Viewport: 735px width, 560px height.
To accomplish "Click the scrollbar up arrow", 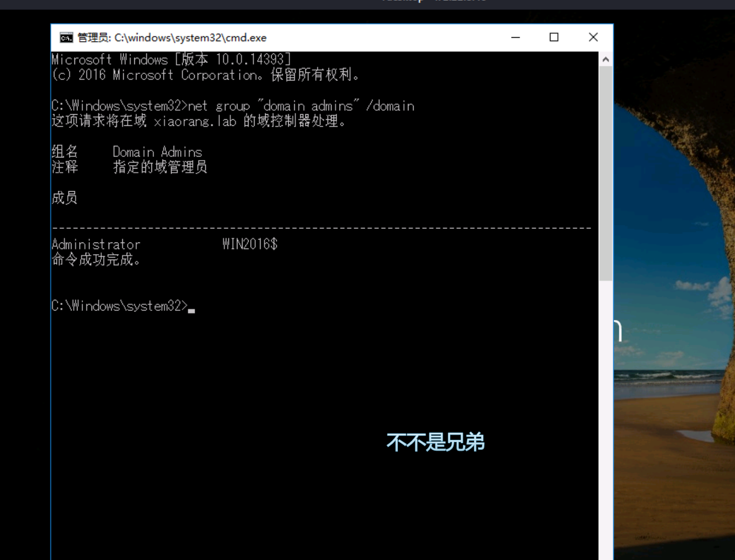I will [x=606, y=59].
